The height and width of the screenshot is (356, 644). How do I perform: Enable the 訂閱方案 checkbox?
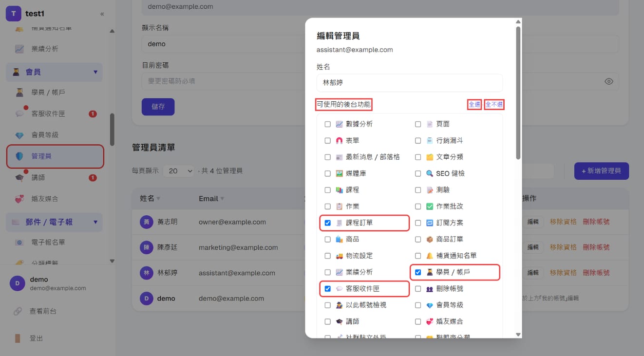pyautogui.click(x=418, y=223)
